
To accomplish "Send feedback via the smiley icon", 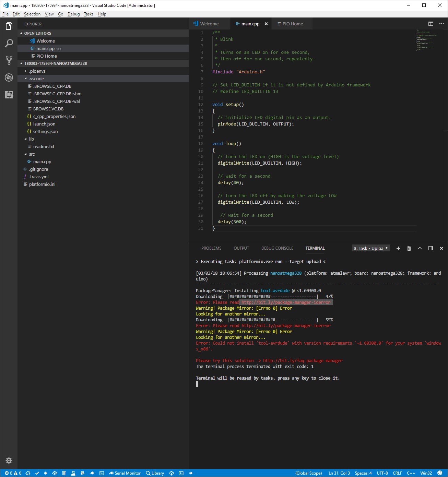I will coord(440,473).
